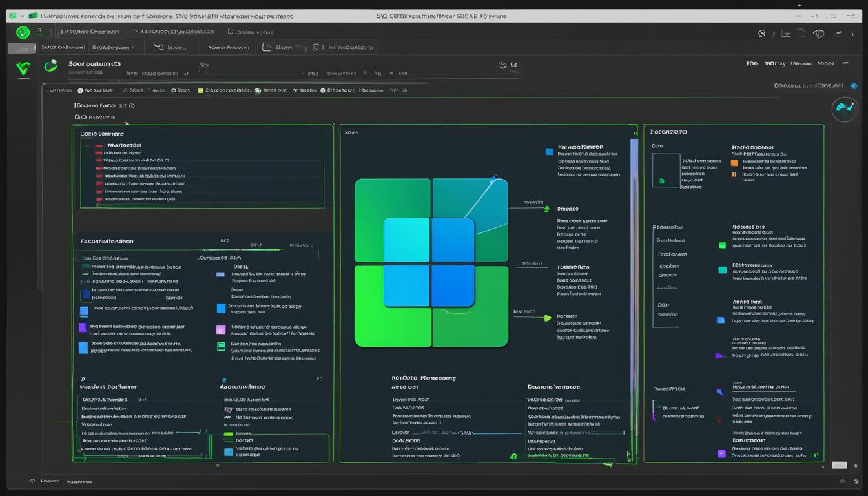This screenshot has height=496, width=868.
Task: Click the small gray button at bottom-right corner
Action: [x=838, y=465]
